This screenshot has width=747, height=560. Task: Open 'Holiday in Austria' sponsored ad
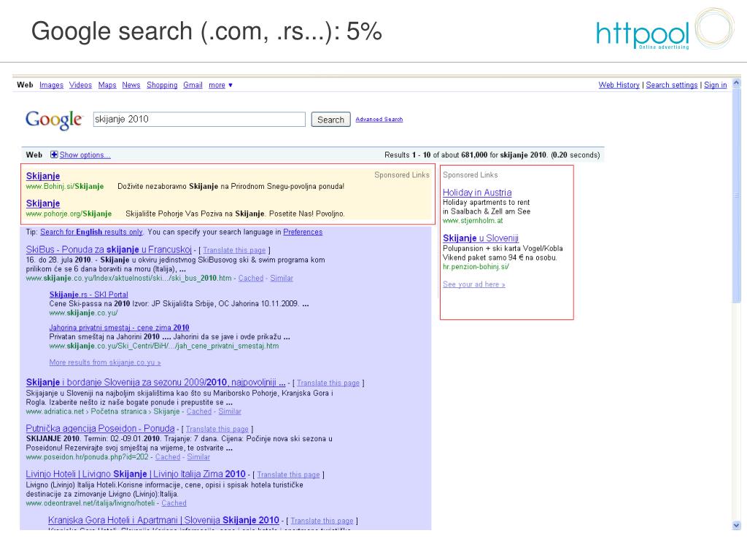point(477,192)
